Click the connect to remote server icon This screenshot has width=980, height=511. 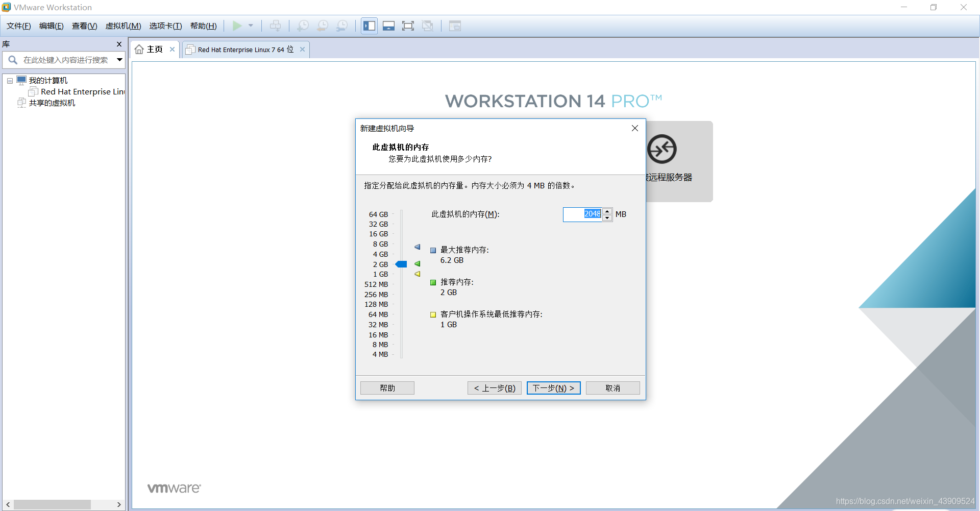[662, 149]
